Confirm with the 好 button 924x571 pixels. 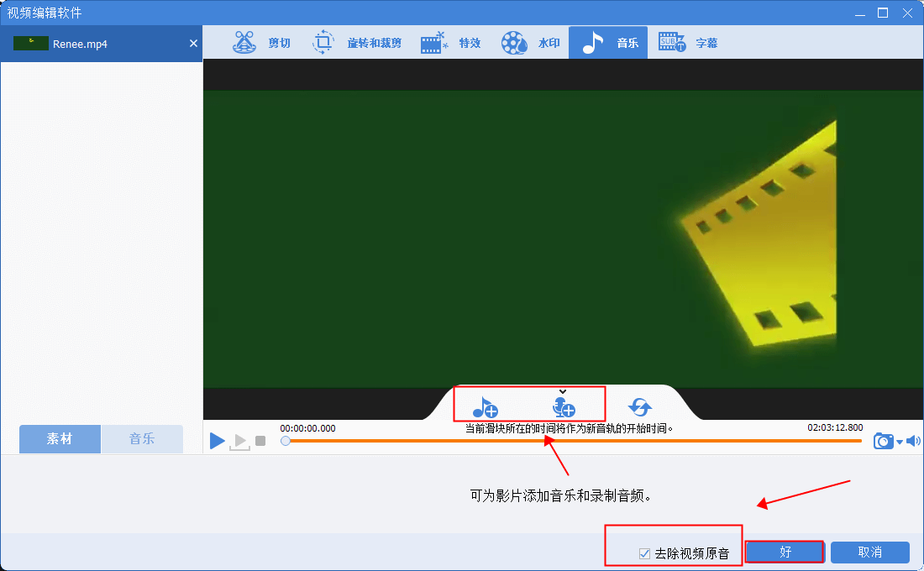click(785, 553)
